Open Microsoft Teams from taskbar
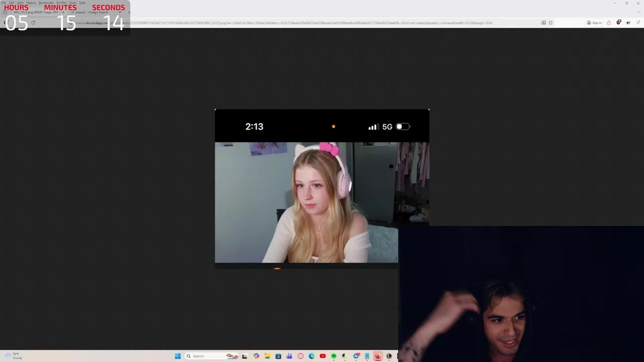 289,356
